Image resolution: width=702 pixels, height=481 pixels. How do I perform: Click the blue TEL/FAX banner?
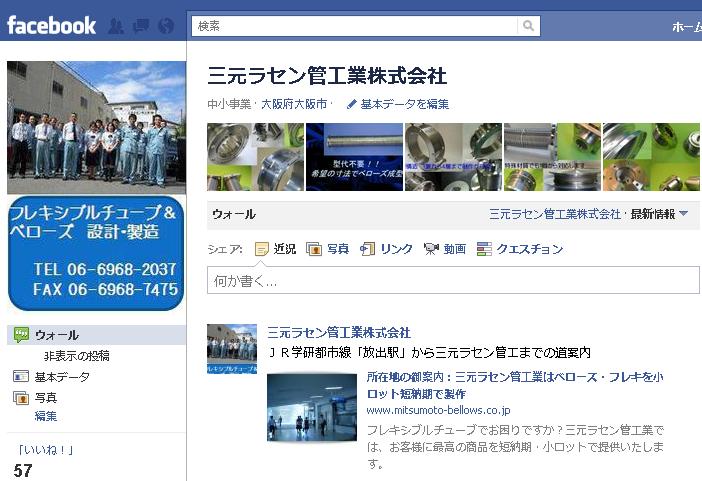pyautogui.click(x=96, y=253)
